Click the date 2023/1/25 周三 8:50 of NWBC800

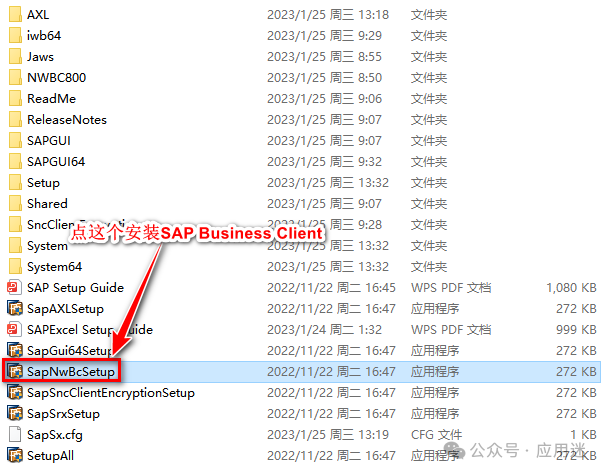(324, 78)
